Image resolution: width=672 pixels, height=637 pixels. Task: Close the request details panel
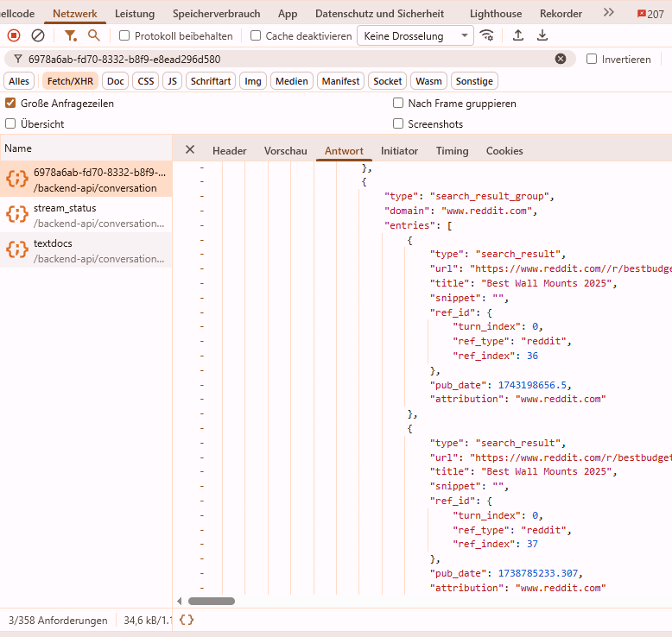coord(190,149)
